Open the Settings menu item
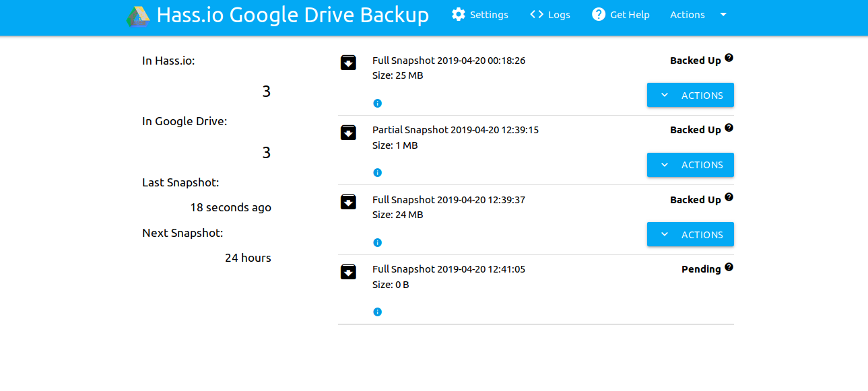Screen dimensions: 868x391 [x=480, y=15]
